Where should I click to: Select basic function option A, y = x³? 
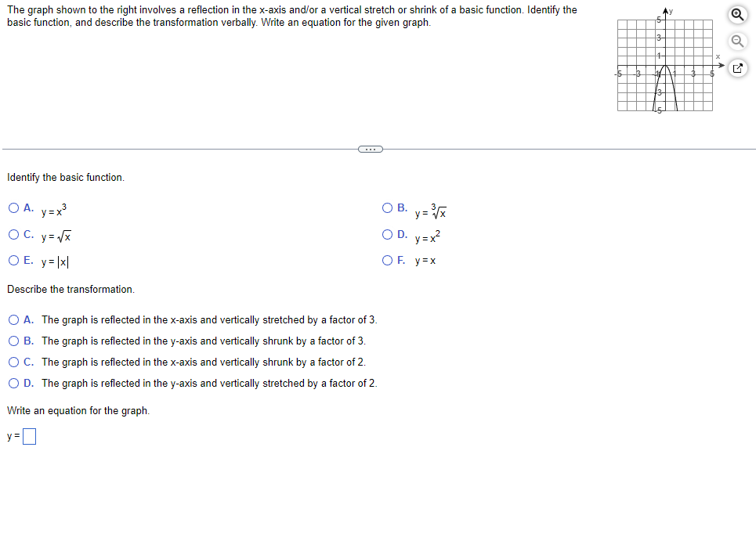coord(13,207)
